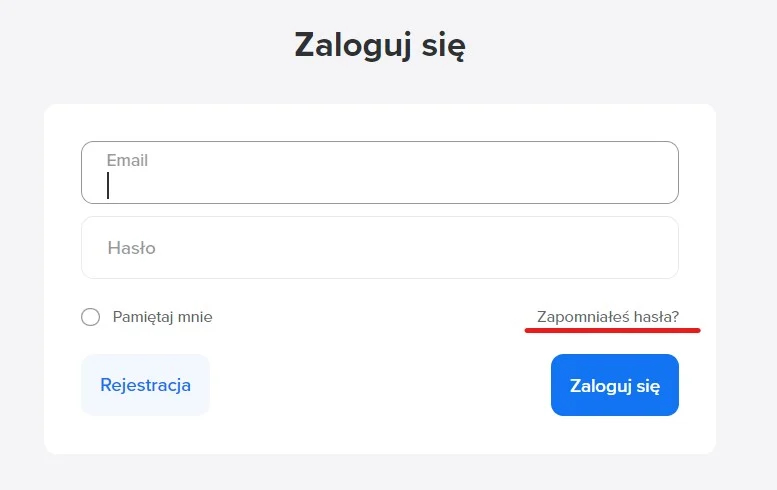Follow the forgotten password link
777x490 pixels.
point(608,317)
